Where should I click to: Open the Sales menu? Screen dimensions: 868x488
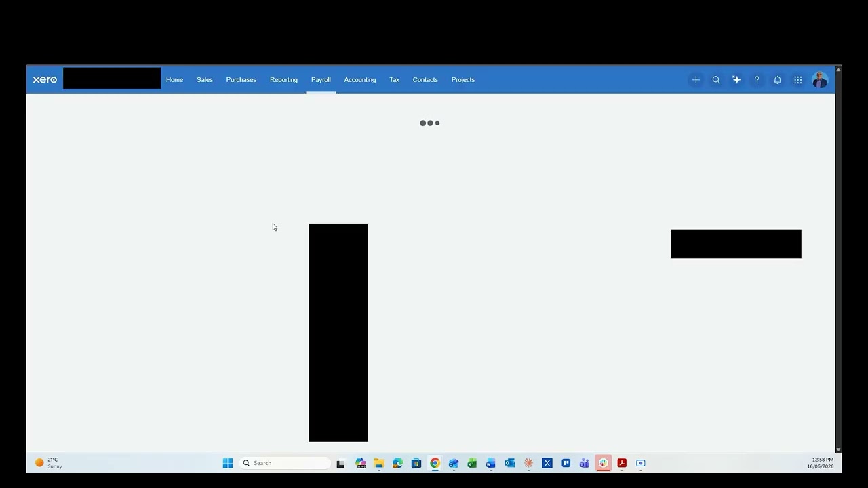pos(205,79)
